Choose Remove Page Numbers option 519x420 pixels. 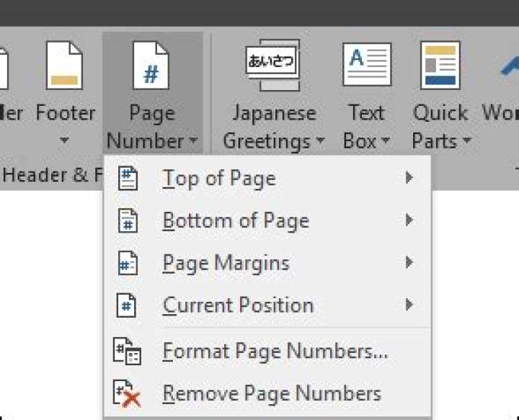267,393
